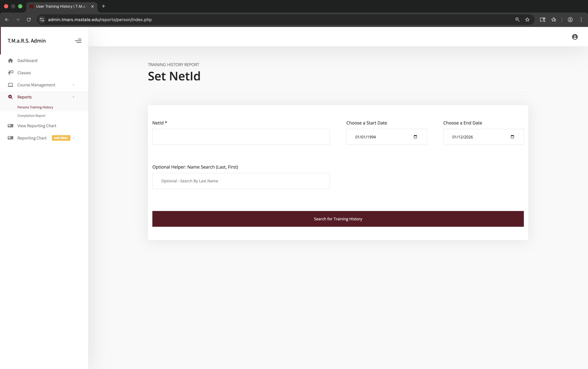Focus the NetId input field

[241, 137]
